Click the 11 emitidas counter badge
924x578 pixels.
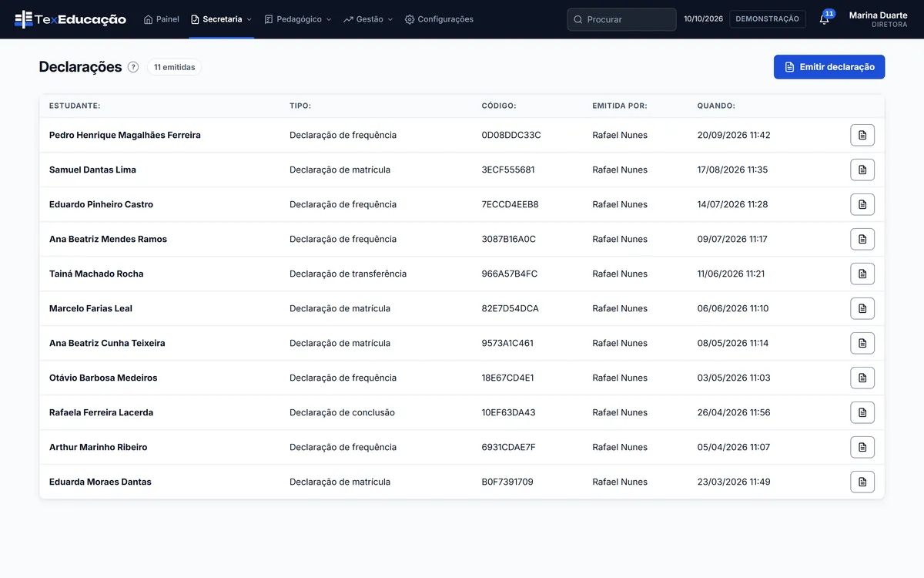coord(174,67)
